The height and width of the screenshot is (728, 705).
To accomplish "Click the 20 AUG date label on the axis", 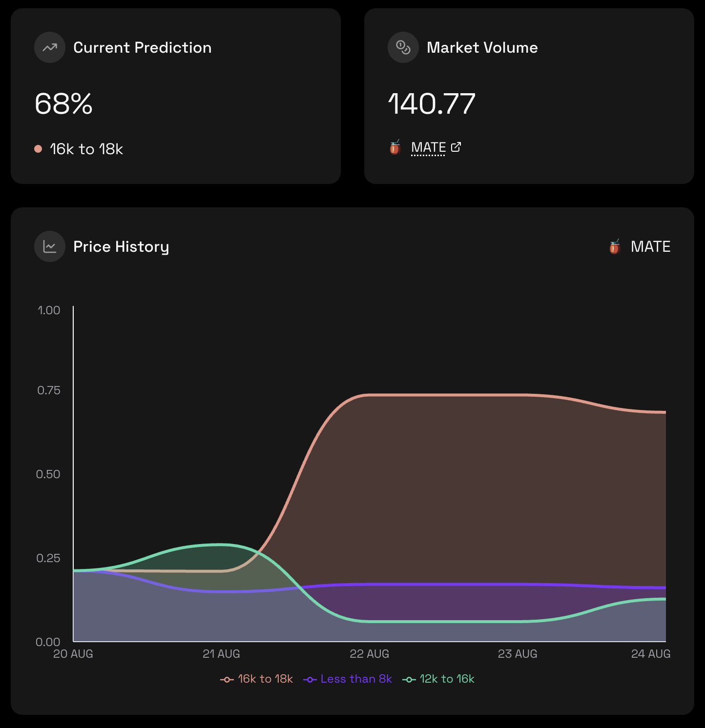I will (x=73, y=654).
